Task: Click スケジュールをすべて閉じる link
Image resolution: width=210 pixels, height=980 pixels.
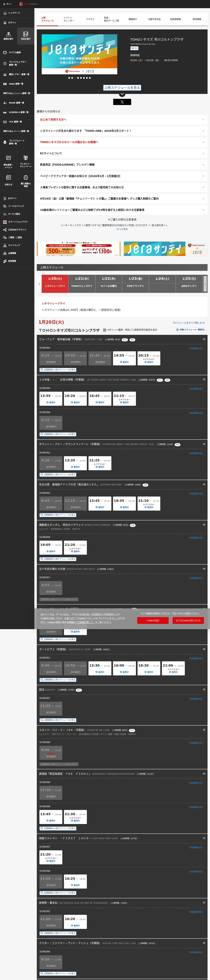Action: [189, 323]
